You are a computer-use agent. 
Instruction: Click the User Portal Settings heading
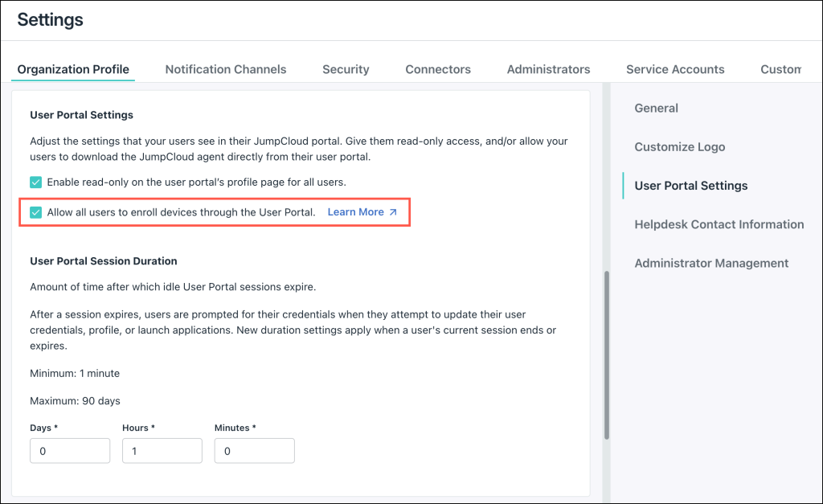pos(81,115)
